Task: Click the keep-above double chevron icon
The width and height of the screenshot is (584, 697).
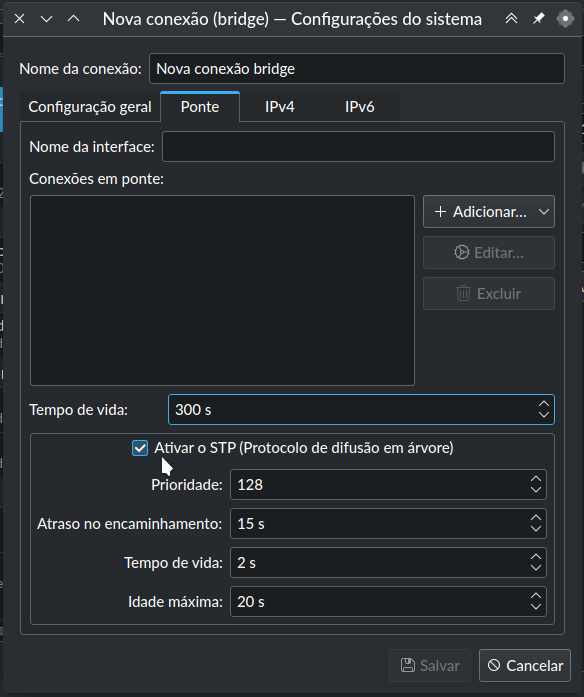Action: tap(512, 19)
